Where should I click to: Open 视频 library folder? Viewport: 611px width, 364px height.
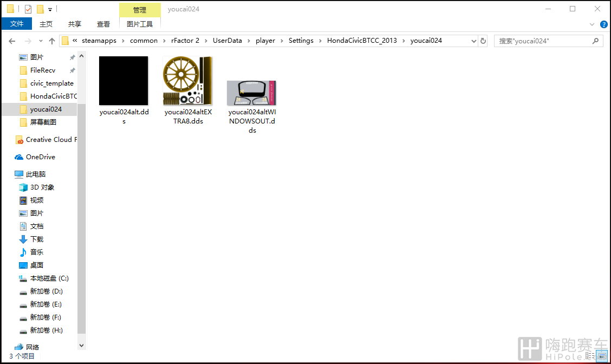coord(37,200)
